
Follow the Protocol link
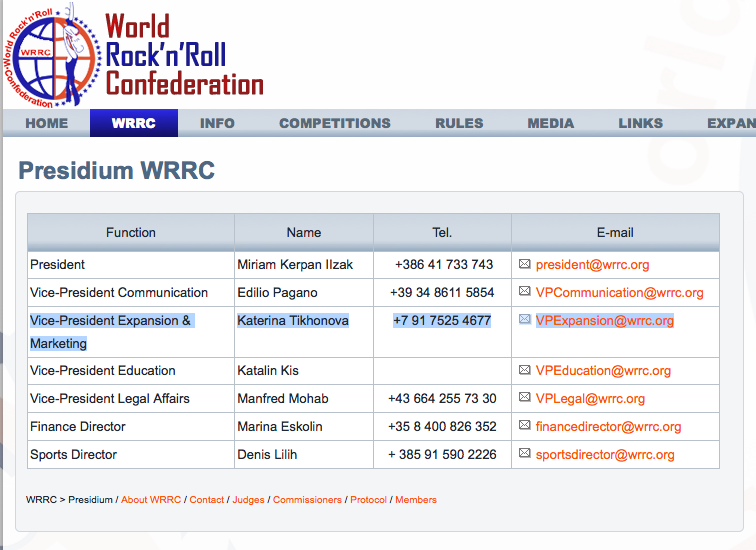[368, 500]
